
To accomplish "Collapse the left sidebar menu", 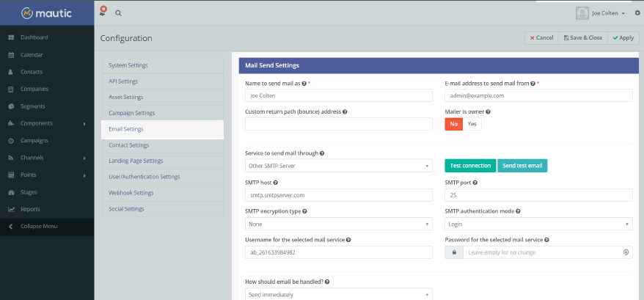I will point(40,226).
